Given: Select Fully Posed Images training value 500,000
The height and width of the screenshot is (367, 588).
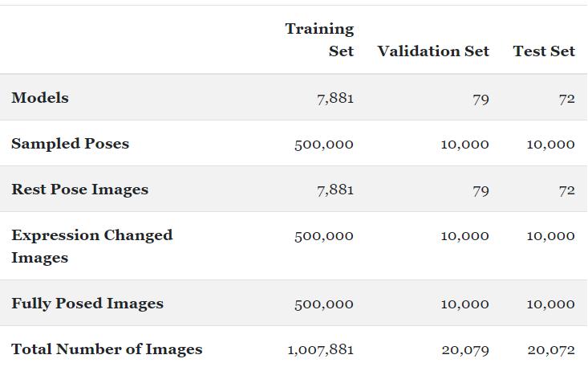Looking at the screenshot, I should pos(323,304).
